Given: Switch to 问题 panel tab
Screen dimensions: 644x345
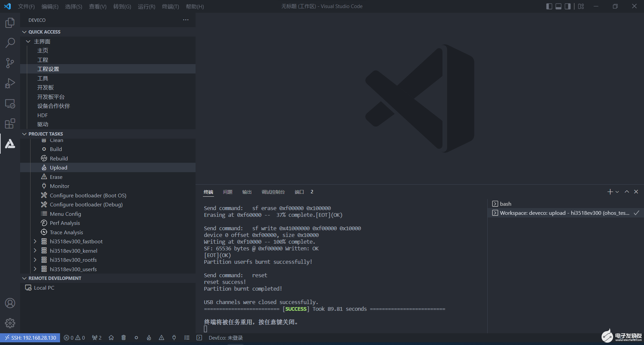Looking at the screenshot, I should click(x=228, y=192).
